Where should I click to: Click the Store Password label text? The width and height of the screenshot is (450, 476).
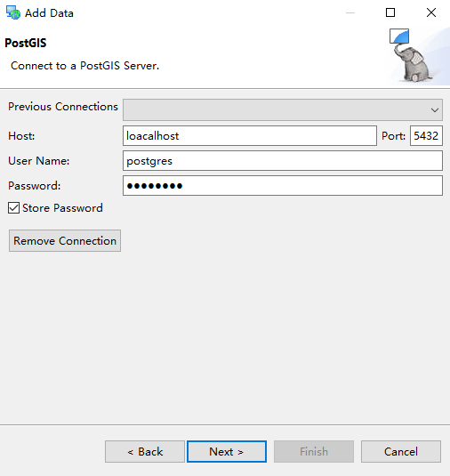click(62, 208)
